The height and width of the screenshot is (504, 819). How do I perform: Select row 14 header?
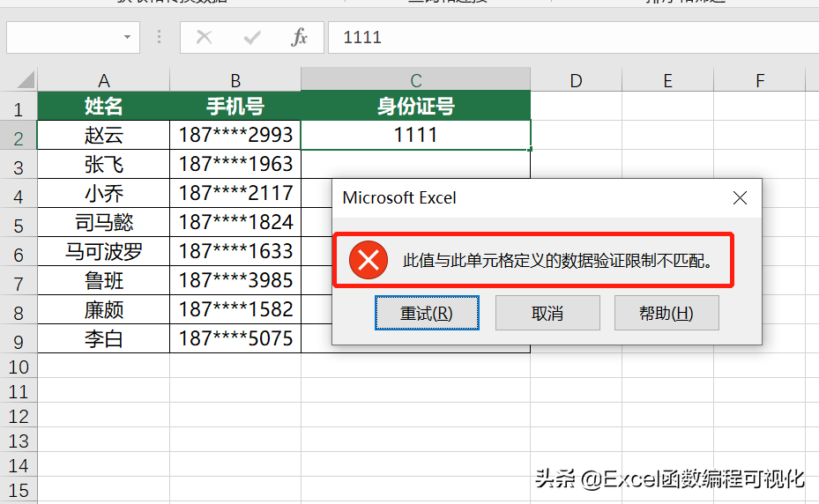[x=19, y=464]
